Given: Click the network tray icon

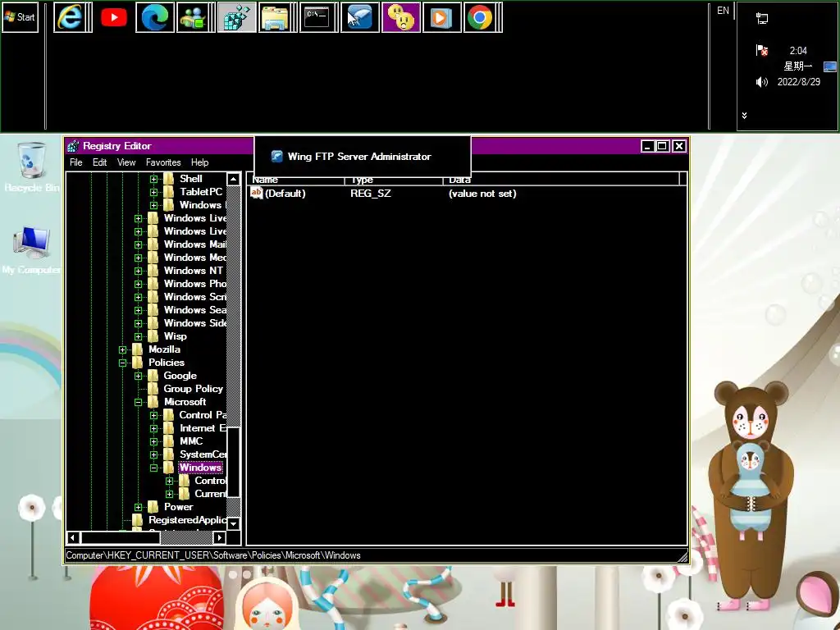Looking at the screenshot, I should [x=762, y=19].
